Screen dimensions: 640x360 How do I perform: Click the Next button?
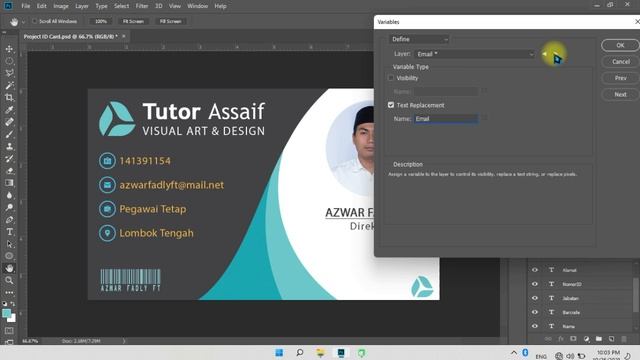[x=620, y=94]
